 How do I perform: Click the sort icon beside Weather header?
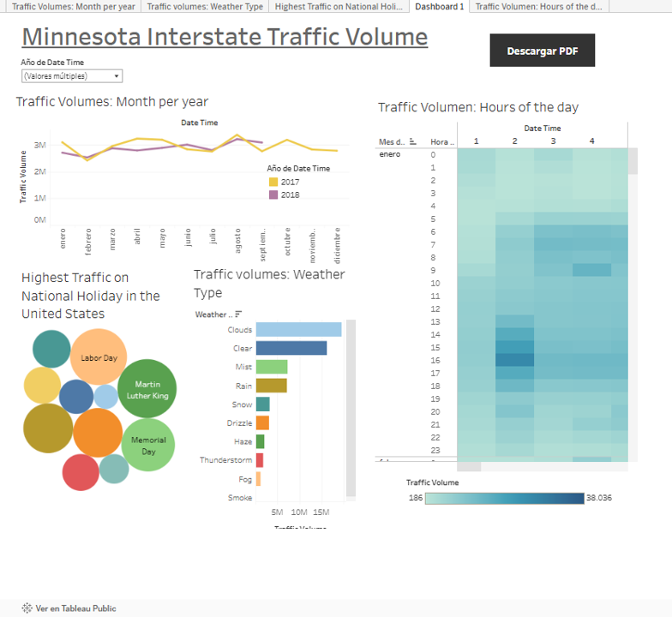coord(238,314)
